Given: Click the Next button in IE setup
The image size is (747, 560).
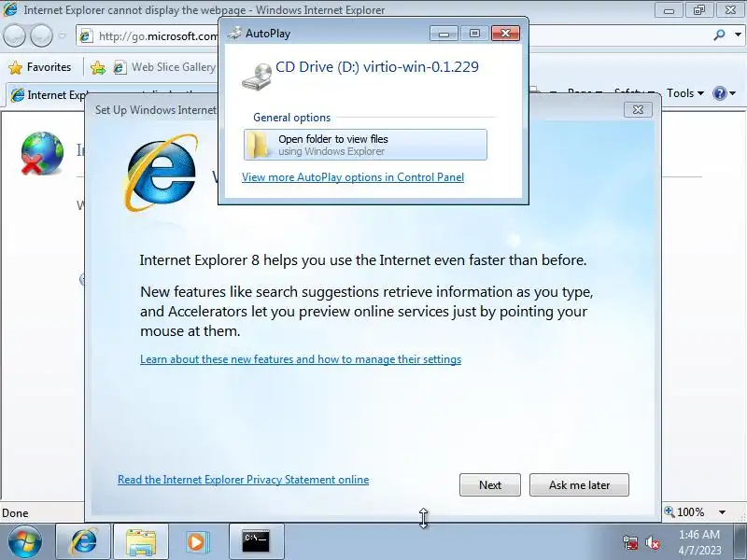Looking at the screenshot, I should (489, 484).
